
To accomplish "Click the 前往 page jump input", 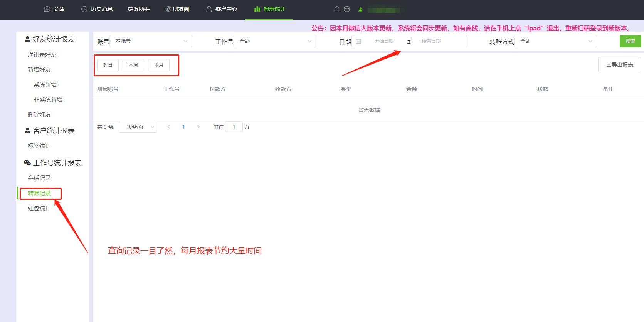I will pos(234,127).
